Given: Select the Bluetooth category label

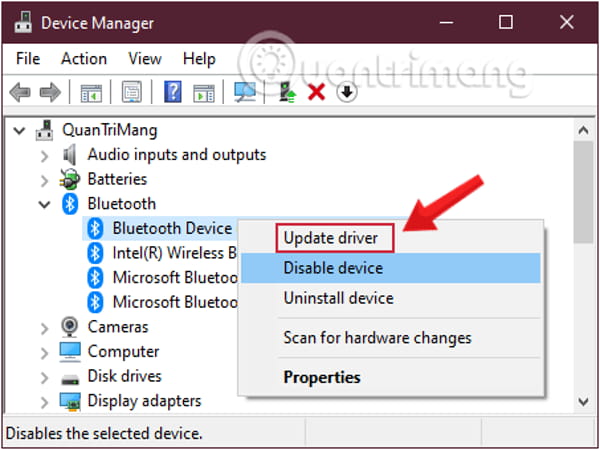Looking at the screenshot, I should point(122,204).
